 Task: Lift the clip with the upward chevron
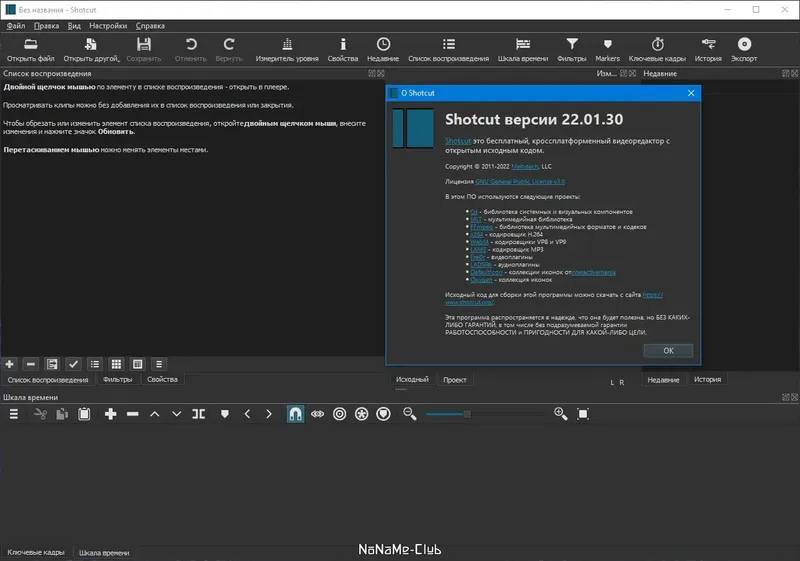point(155,414)
